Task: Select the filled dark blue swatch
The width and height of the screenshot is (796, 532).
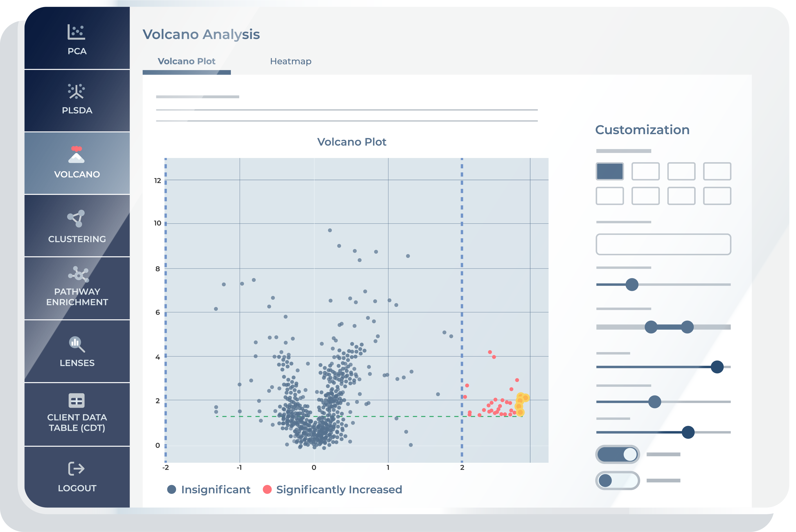Action: click(610, 171)
